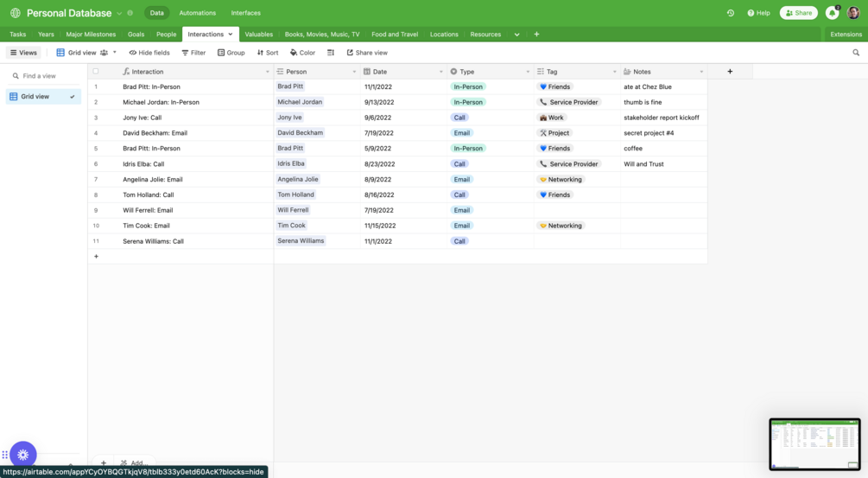Open the Valuables table tab
Screen dimensions: 868x478
(x=258, y=35)
